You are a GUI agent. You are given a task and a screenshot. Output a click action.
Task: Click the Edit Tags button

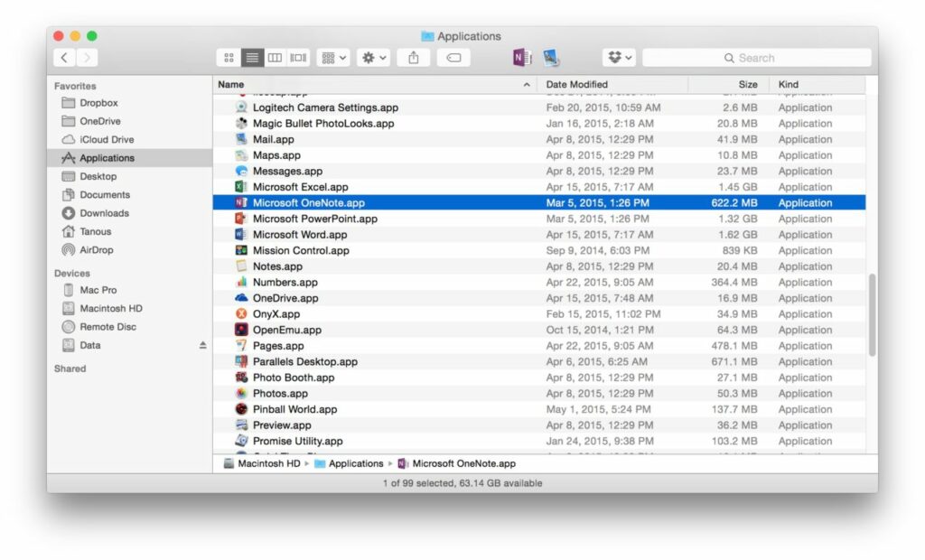pyautogui.click(x=453, y=57)
